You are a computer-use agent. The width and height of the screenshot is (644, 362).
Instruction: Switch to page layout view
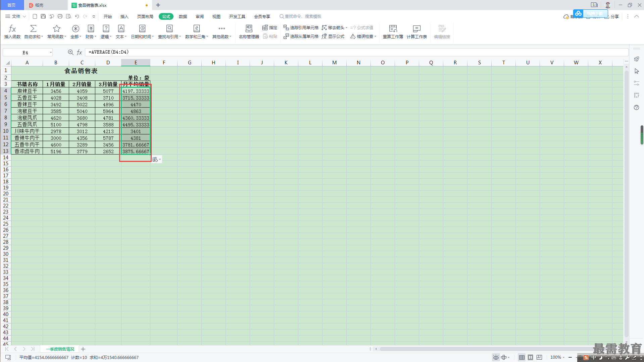pos(530,357)
